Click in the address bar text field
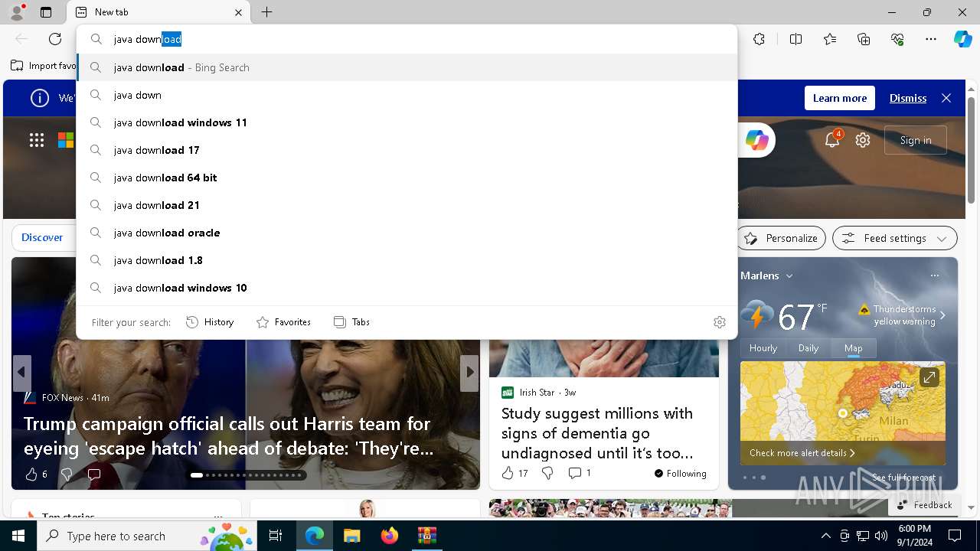Image resolution: width=980 pixels, height=551 pixels. pos(421,39)
